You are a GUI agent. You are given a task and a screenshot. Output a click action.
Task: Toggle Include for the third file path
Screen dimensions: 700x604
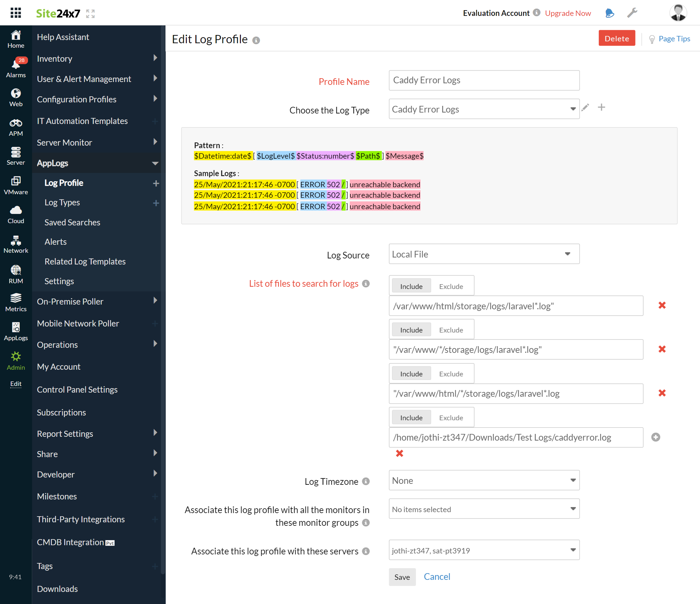411,374
